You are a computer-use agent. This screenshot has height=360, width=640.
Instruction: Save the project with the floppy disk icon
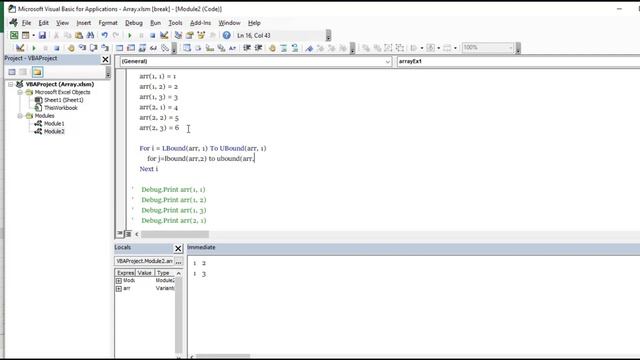42,36
